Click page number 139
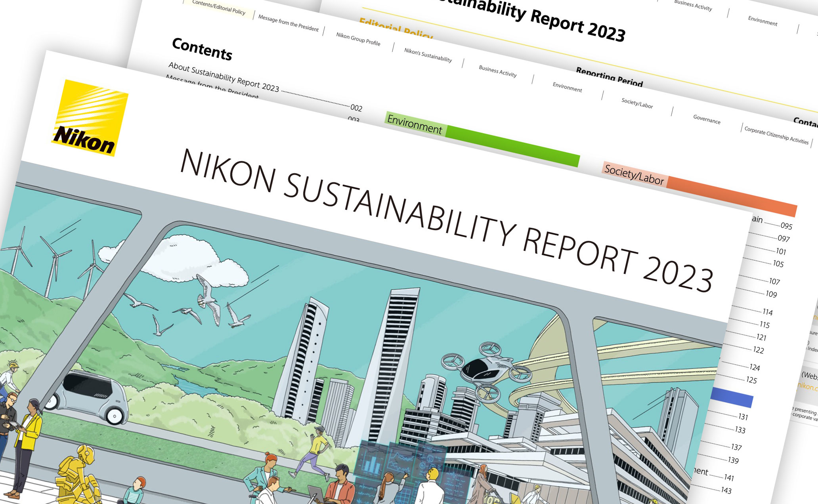818x504 pixels. click(733, 460)
